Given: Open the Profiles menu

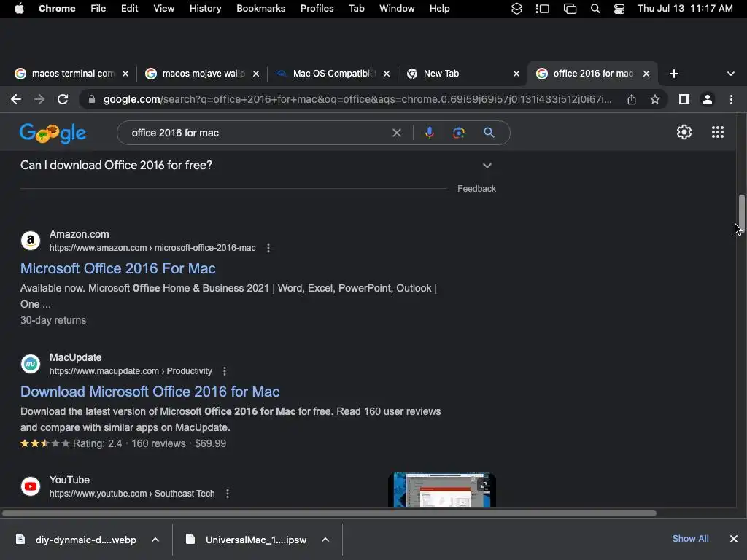Looking at the screenshot, I should click(317, 9).
